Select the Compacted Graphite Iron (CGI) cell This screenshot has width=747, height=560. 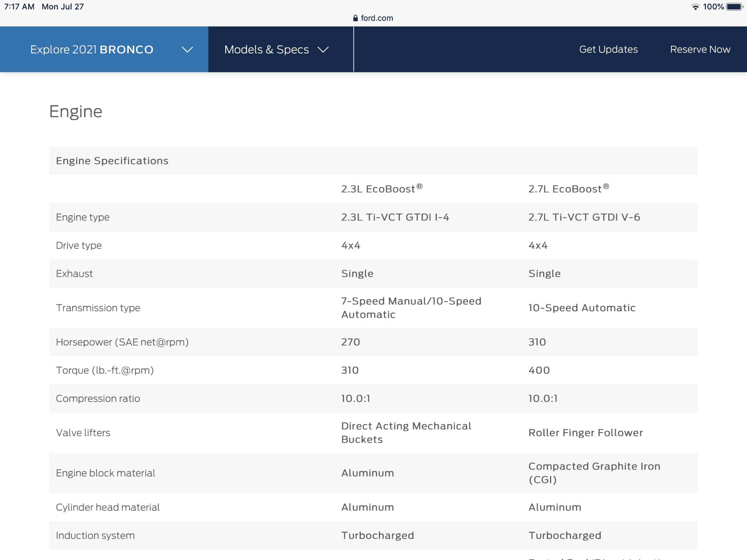[x=594, y=473]
